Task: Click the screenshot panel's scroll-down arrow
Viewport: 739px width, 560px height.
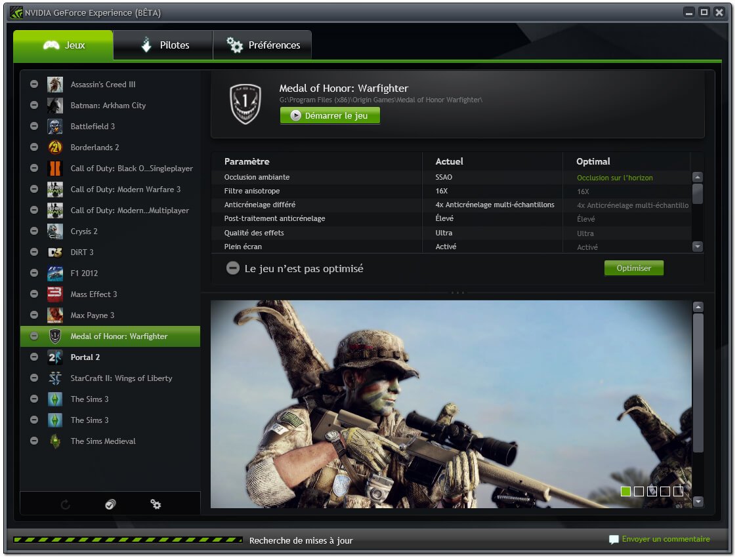Action: click(698, 502)
